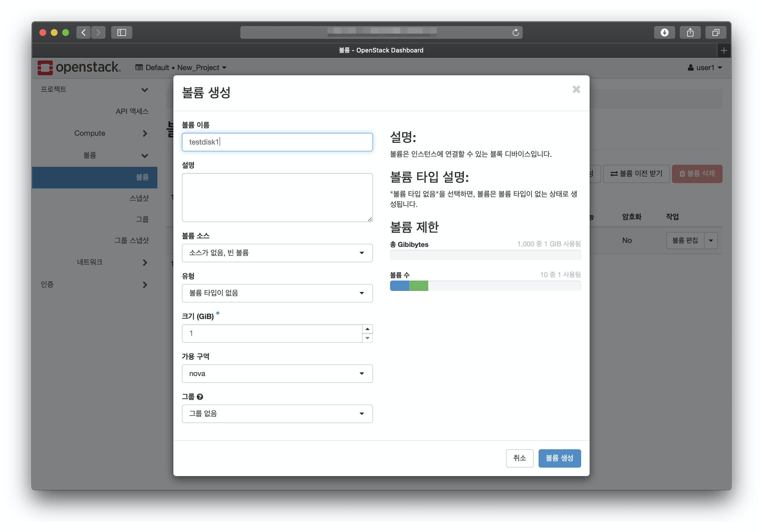Increase volume size with up stepper
The image size is (763, 532).
coord(367,329)
